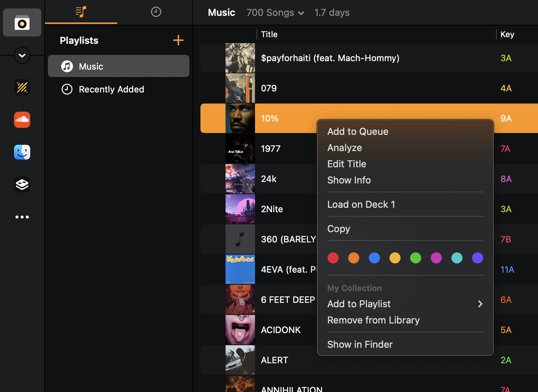
Task: Select the TIDAL source icon
Action: 22,88
